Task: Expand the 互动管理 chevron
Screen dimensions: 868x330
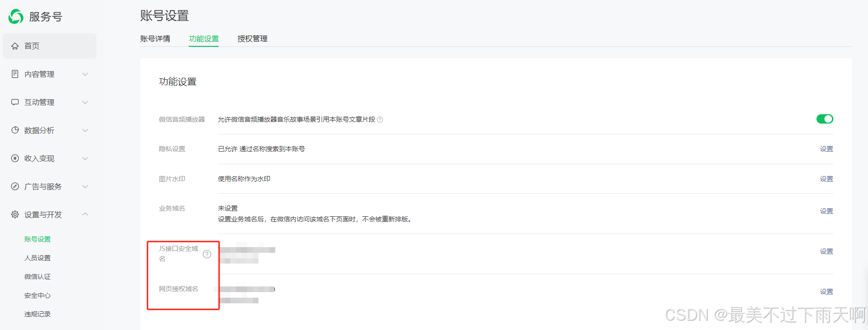Action: pyautogui.click(x=85, y=102)
